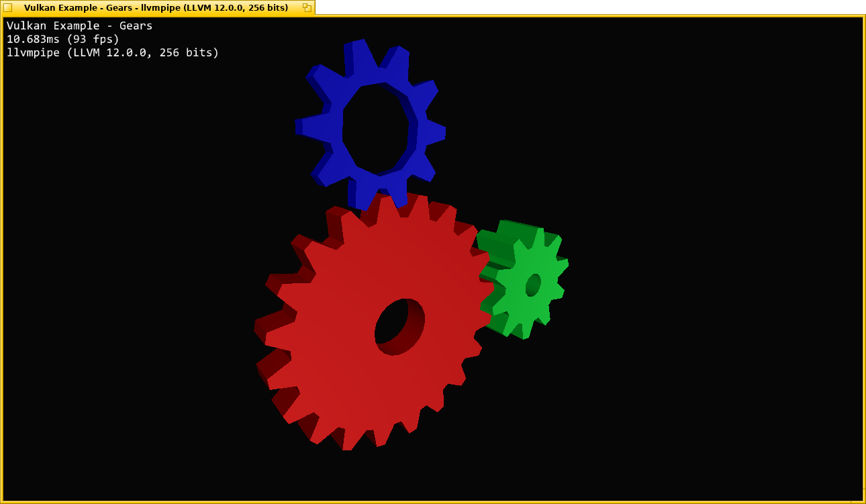Click the large red gear
The width and height of the screenshot is (866, 504).
(375, 322)
